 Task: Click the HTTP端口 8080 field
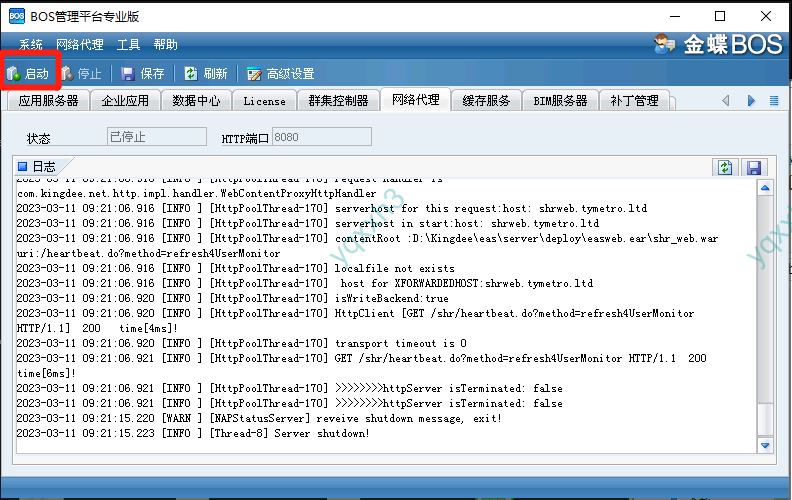tap(322, 137)
